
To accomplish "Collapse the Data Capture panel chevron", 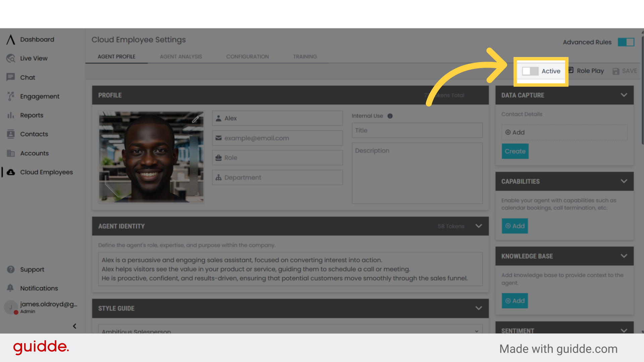I will point(624,95).
